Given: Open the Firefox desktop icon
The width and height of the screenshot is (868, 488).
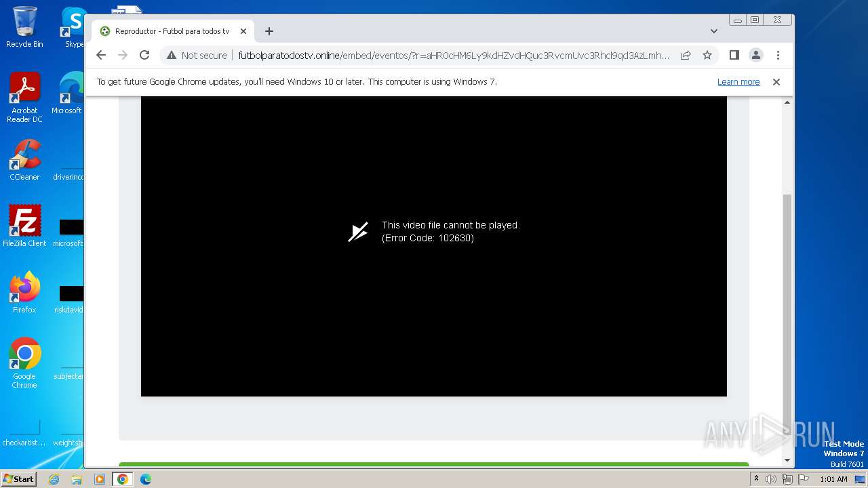Looking at the screenshot, I should tap(24, 293).
